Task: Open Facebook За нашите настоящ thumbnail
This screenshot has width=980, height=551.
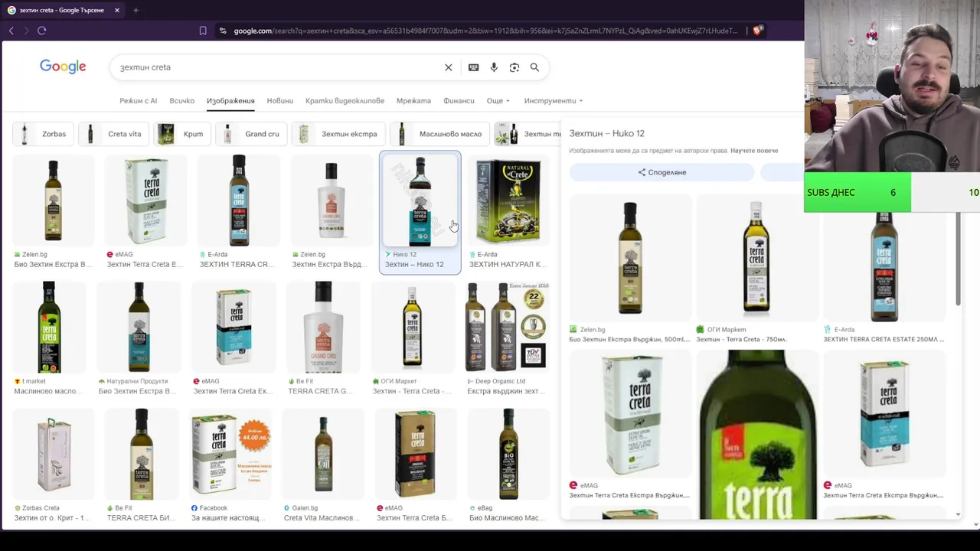Action: [x=231, y=455]
